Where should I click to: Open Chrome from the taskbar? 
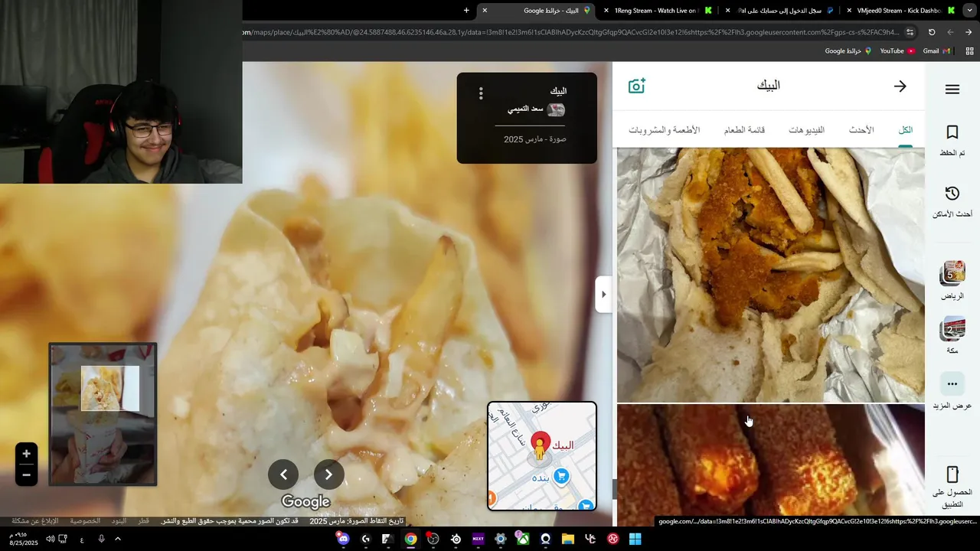pyautogui.click(x=410, y=539)
